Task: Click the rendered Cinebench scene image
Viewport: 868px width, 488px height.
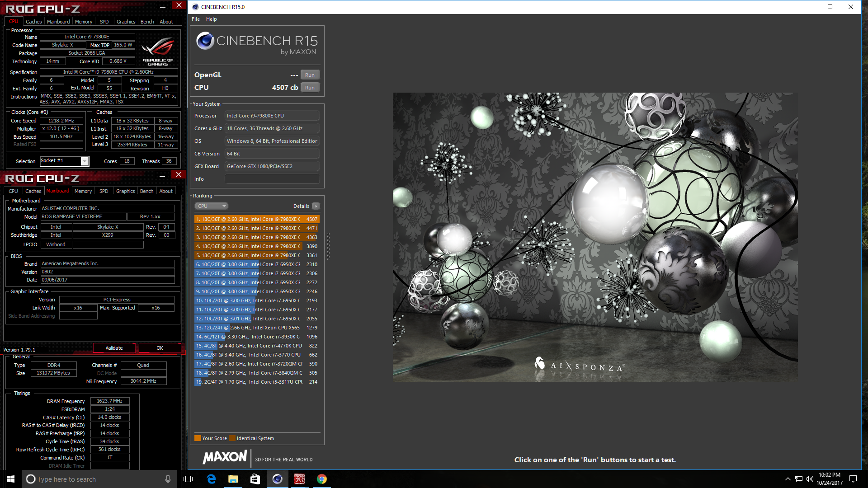Action: [x=595, y=237]
